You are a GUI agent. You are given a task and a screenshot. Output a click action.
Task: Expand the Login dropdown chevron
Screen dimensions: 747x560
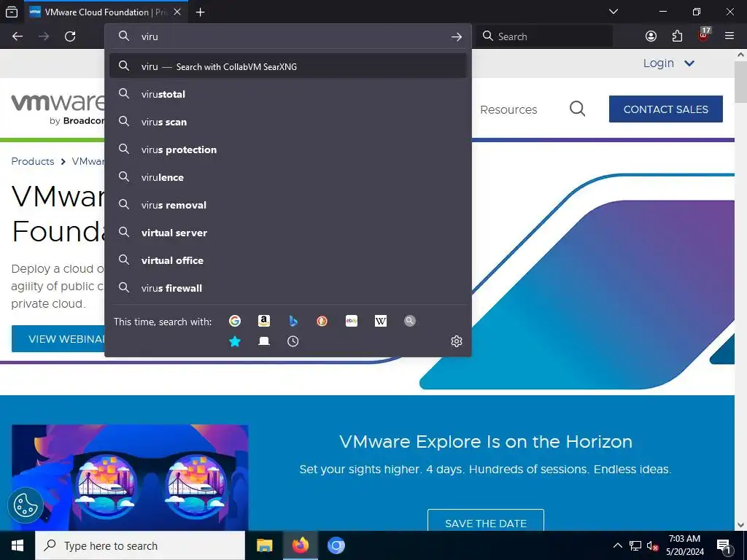click(x=689, y=63)
